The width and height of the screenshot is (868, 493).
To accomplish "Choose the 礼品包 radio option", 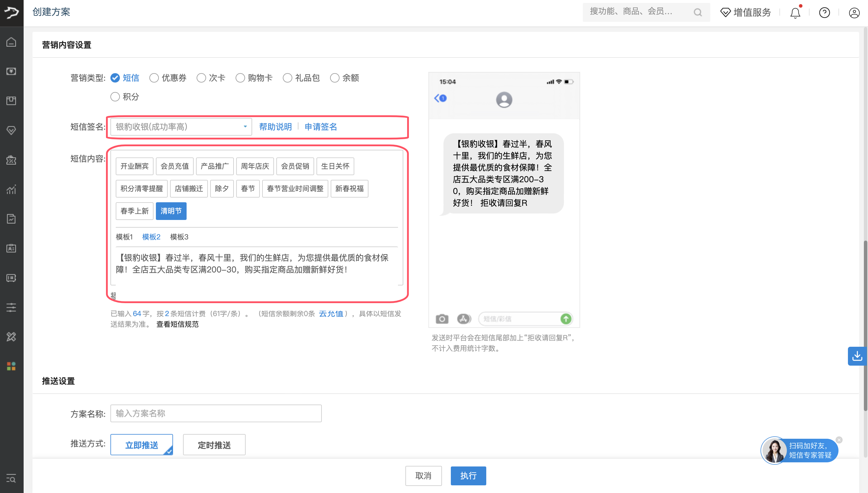I will point(287,78).
